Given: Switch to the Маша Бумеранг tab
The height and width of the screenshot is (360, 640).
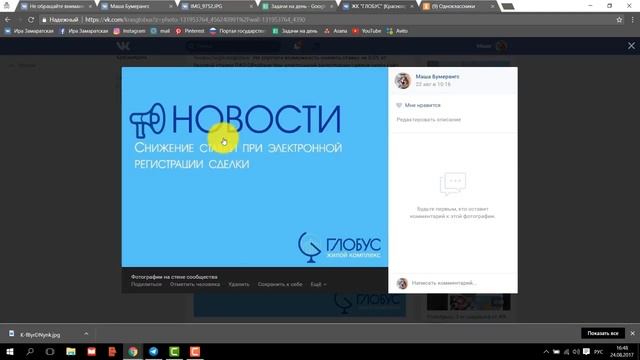Looking at the screenshot, I should (136, 6).
